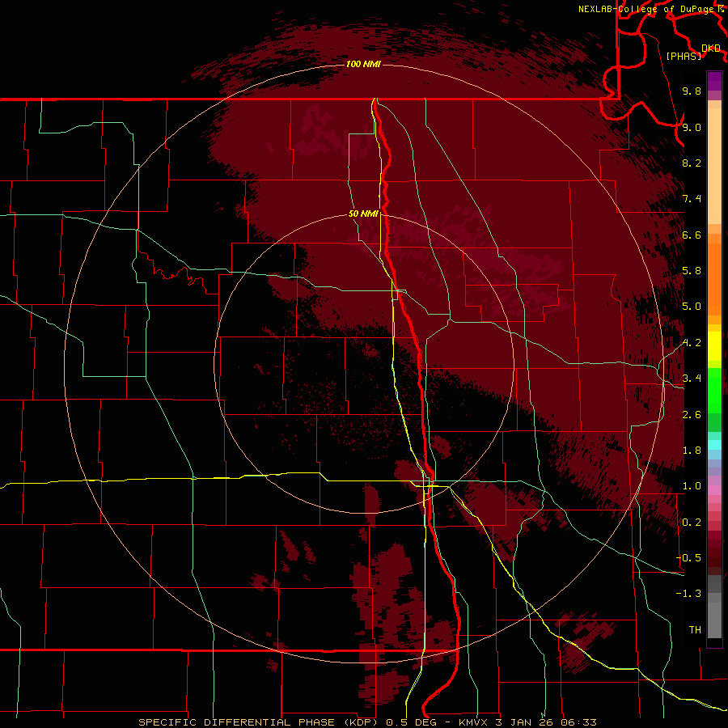Image resolution: width=728 pixels, height=728 pixels.
Task: Click the 50 NMI range ring label
Action: pos(363,214)
